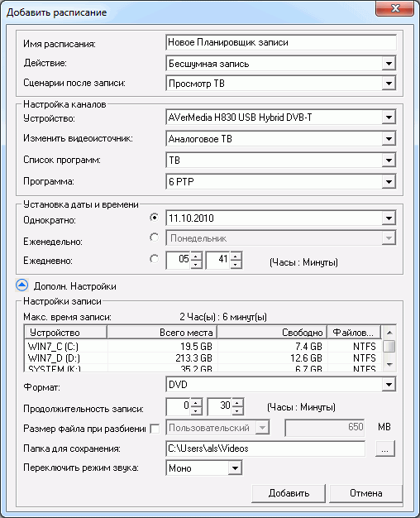Select the Ежедневно radio button
Screen dimensions: 420x518
(154, 259)
